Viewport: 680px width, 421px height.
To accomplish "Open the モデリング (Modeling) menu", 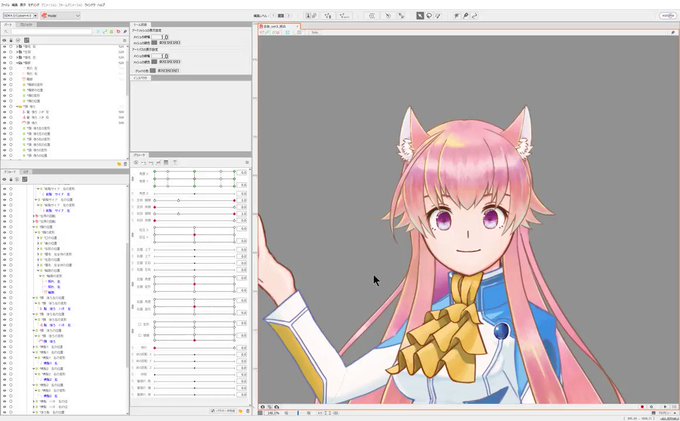I will (33, 5).
